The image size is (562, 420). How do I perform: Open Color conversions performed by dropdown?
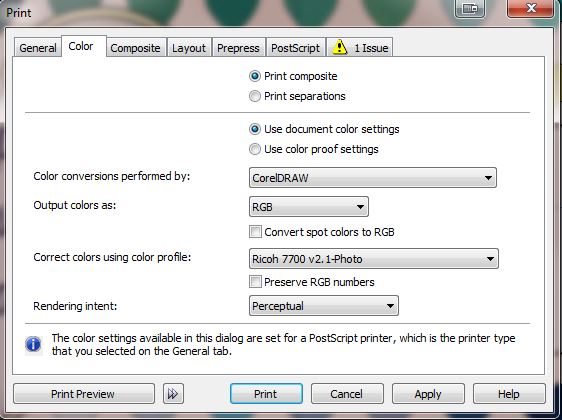pos(373,178)
